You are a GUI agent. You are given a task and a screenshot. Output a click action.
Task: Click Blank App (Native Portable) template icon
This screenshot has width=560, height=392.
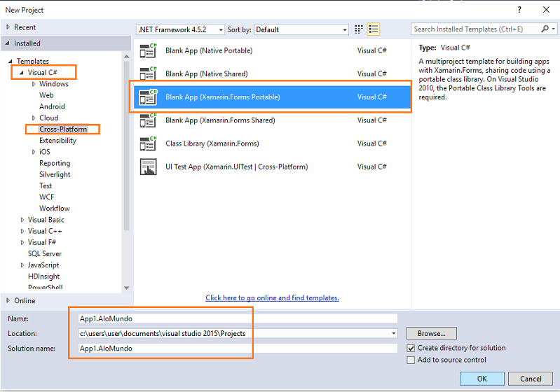148,50
